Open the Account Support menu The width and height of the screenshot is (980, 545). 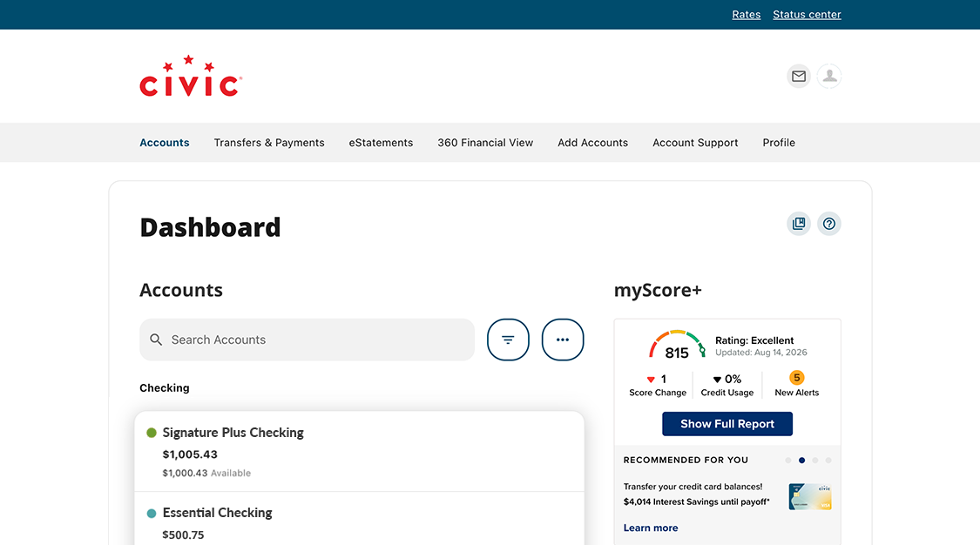click(x=695, y=142)
